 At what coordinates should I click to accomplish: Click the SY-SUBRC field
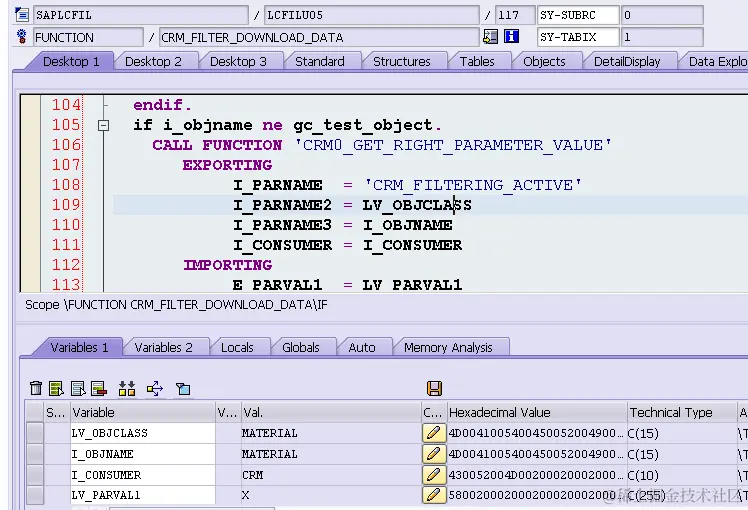click(578, 15)
